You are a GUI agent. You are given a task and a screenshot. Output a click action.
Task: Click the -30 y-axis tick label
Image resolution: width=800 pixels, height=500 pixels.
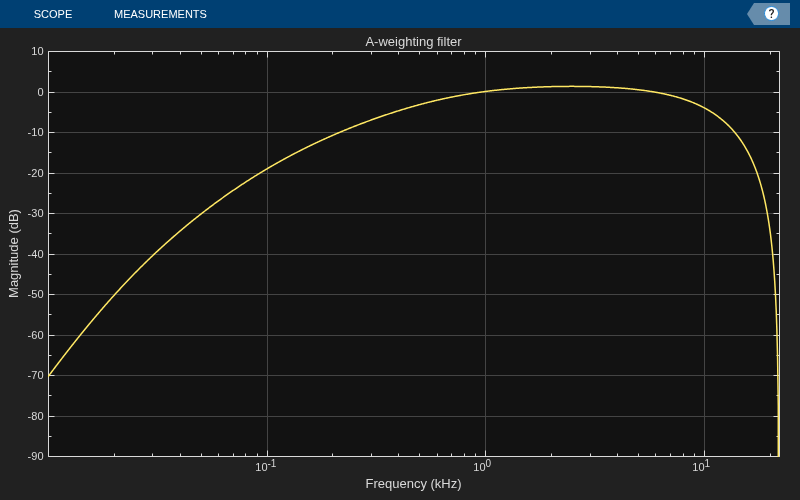pyautogui.click(x=36, y=214)
